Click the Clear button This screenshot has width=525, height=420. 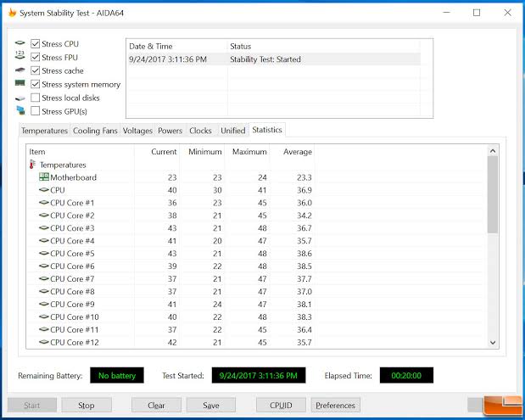point(156,406)
